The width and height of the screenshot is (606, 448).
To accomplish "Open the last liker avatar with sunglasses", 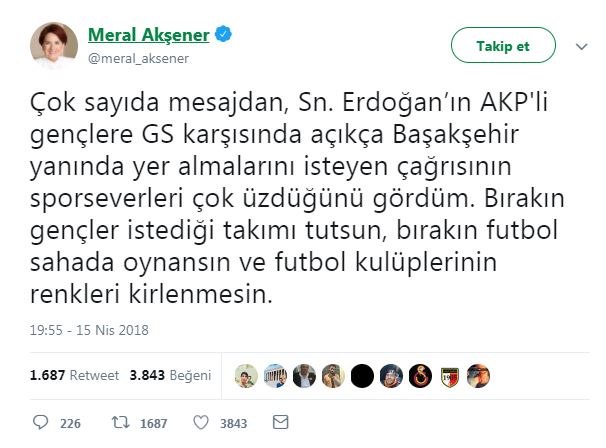I will [478, 376].
